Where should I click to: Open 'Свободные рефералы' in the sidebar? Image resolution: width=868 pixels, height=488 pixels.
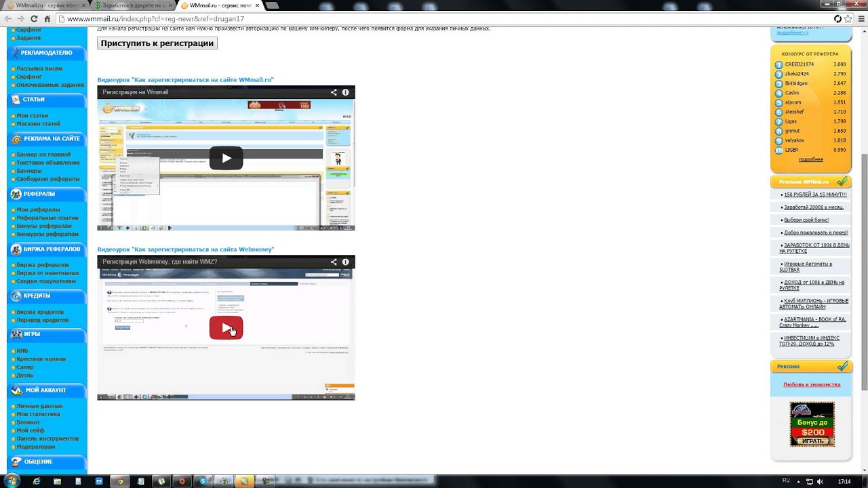47,179
